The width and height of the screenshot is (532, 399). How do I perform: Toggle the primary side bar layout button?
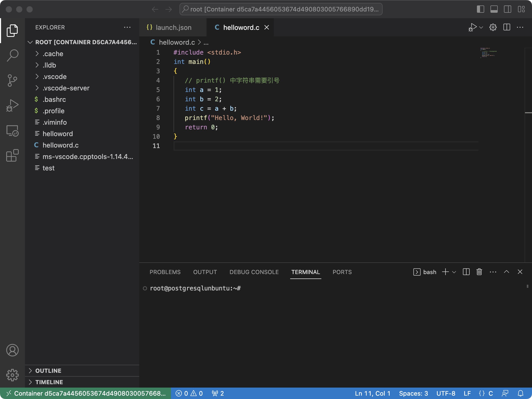(480, 9)
